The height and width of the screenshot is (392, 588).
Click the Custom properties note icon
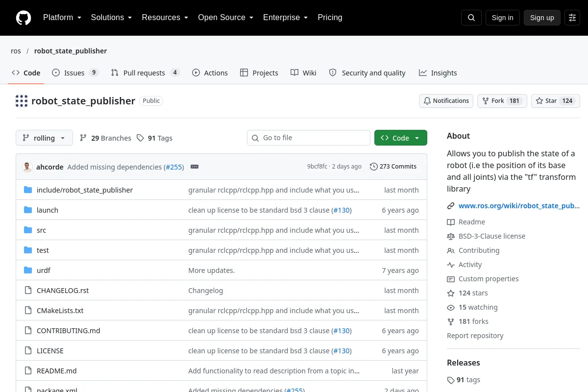coord(451,279)
